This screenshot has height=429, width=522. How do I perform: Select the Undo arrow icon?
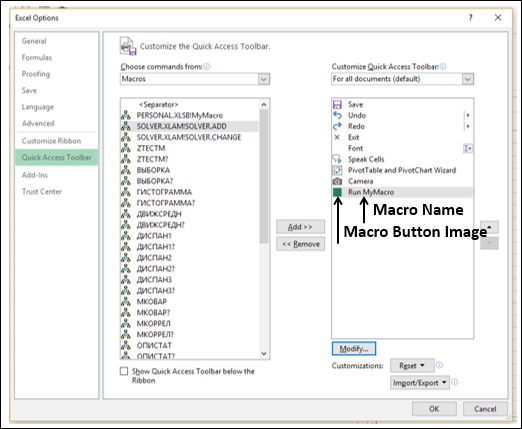pyautogui.click(x=337, y=115)
